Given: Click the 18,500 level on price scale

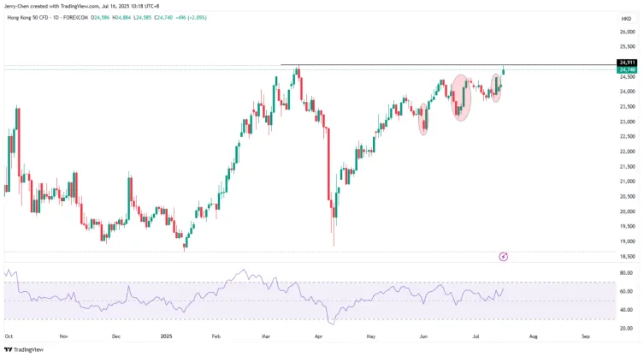Looking at the screenshot, I should (x=626, y=256).
